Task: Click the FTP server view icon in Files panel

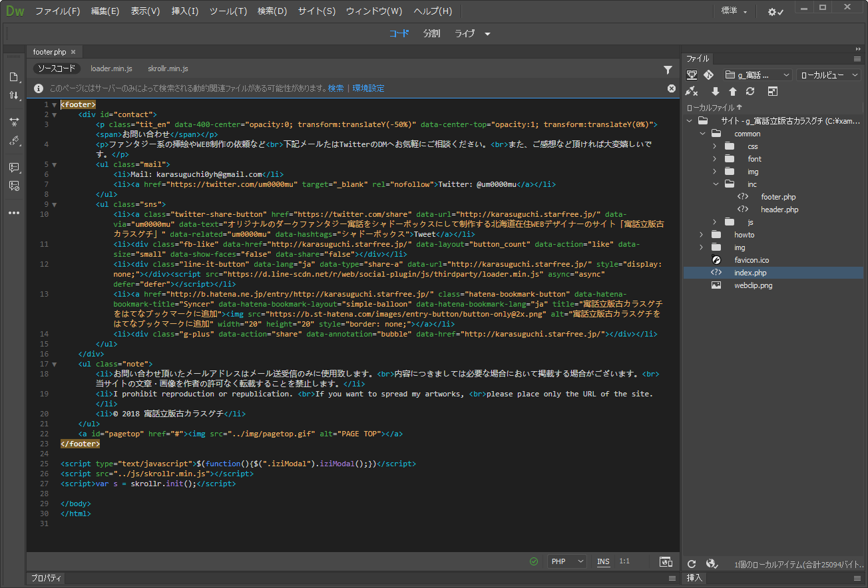Action: point(692,75)
